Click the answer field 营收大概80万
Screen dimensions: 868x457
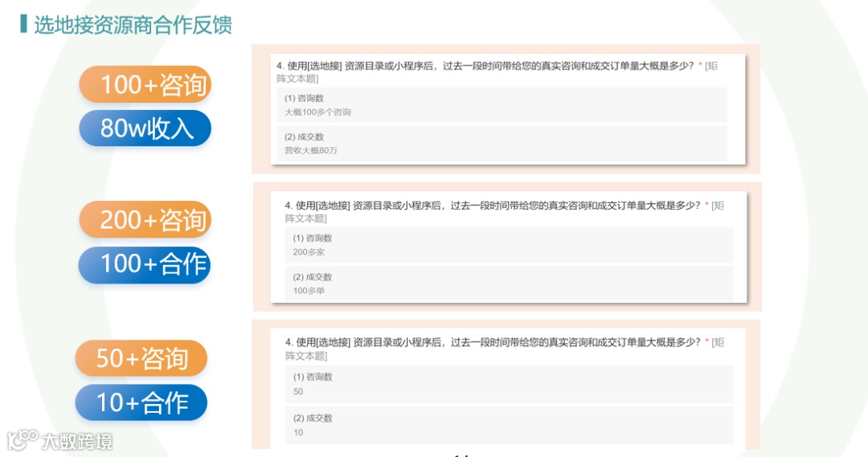click(x=310, y=150)
